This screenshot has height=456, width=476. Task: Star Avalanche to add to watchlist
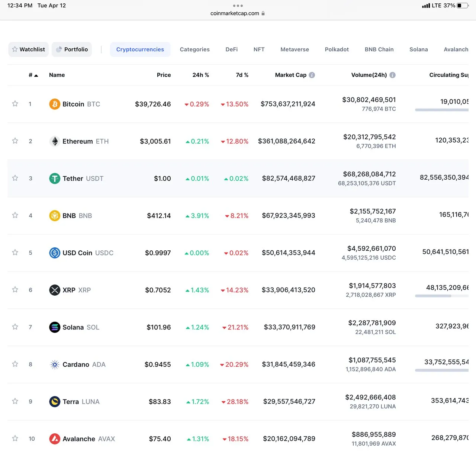[x=15, y=438]
